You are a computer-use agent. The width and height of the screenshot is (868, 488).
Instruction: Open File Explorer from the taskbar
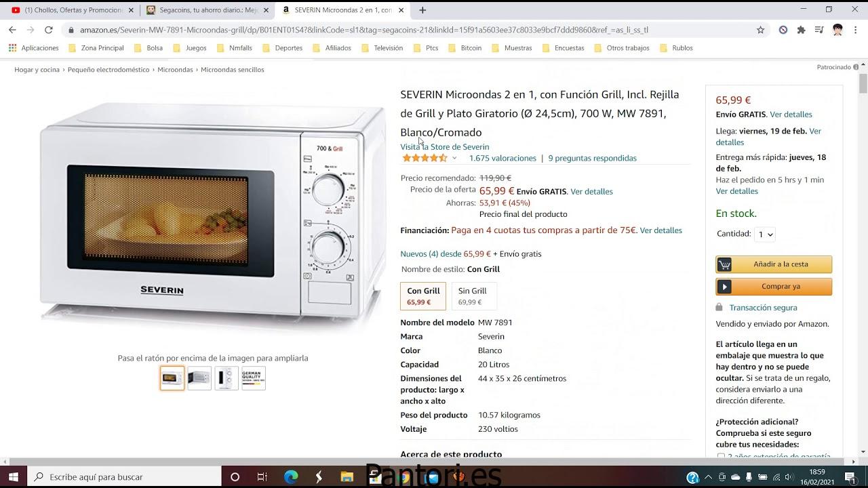(x=347, y=477)
